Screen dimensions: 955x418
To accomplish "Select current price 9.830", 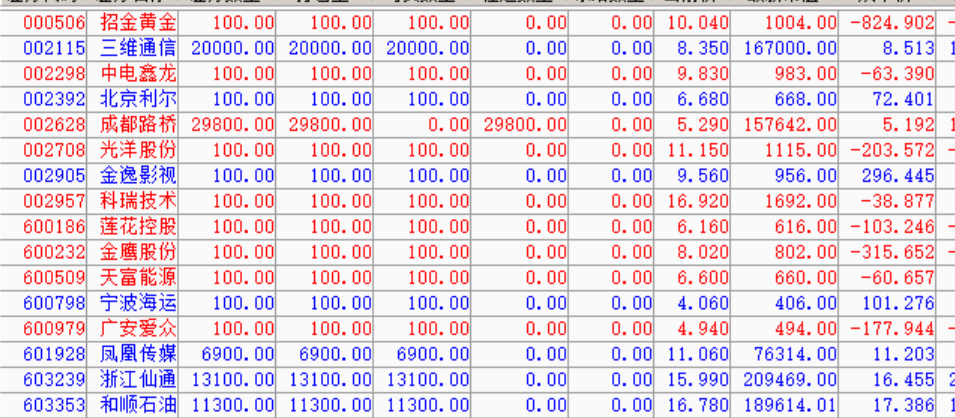I will tap(703, 74).
